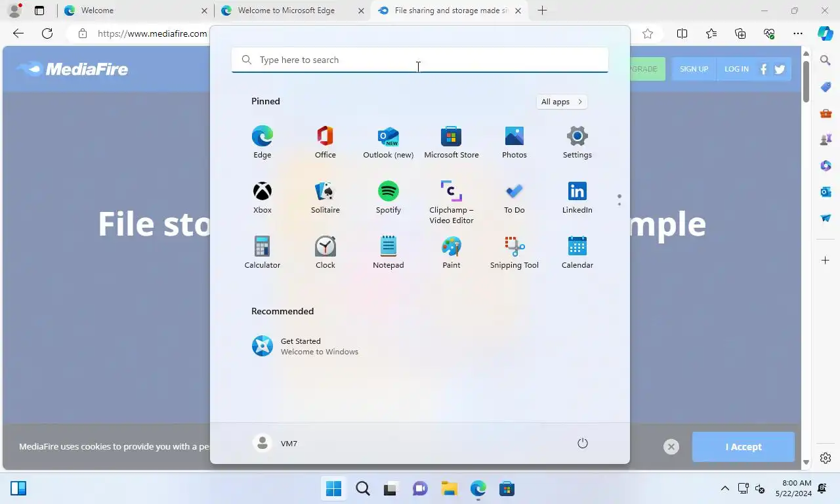Show hidden system tray icons

[x=725, y=489]
